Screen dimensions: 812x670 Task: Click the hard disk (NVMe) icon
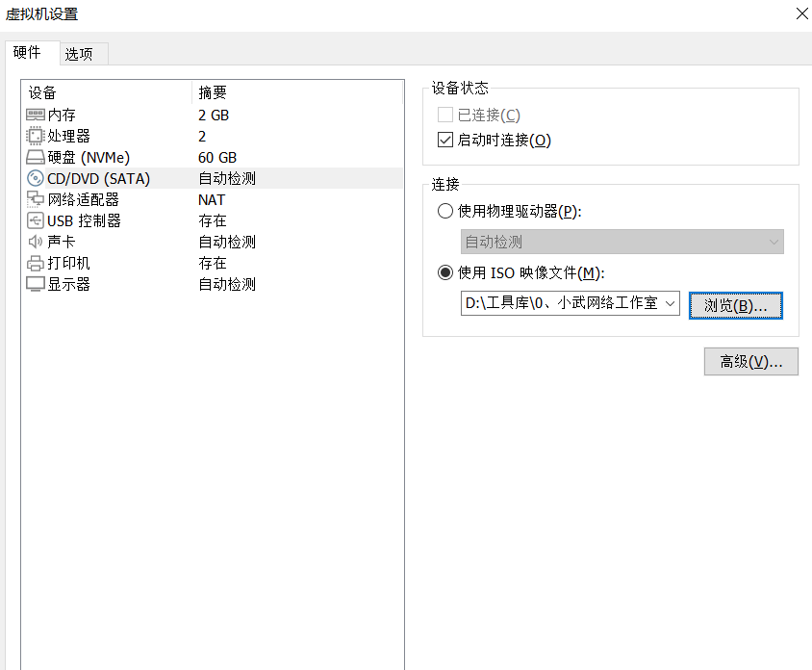coord(36,157)
